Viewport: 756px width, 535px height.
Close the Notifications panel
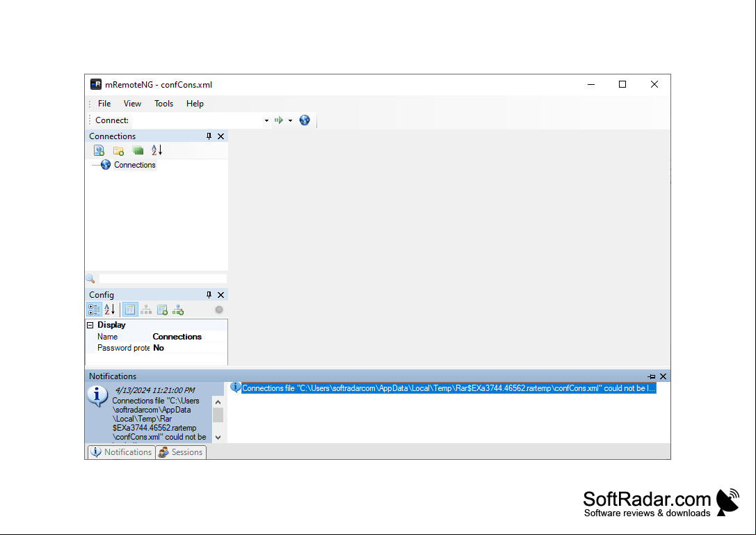pyautogui.click(x=663, y=376)
